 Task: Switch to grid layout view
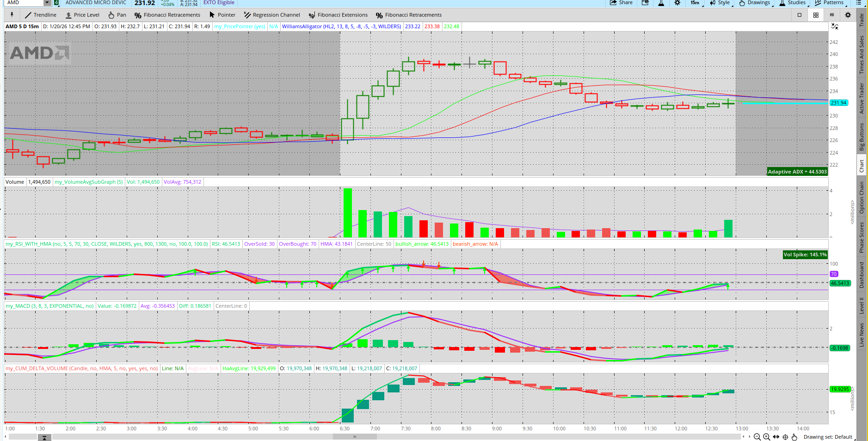816,15
